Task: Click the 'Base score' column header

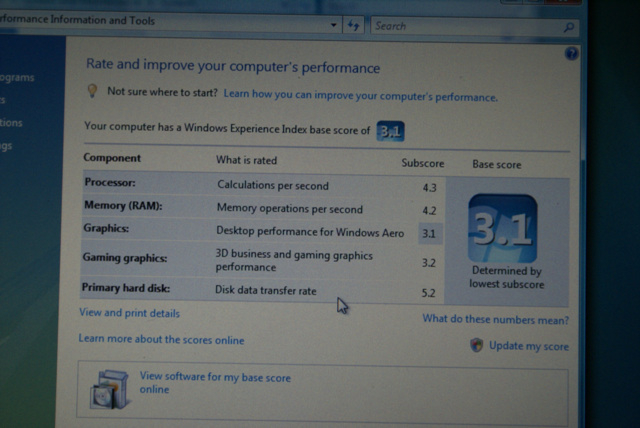Action: tap(497, 164)
